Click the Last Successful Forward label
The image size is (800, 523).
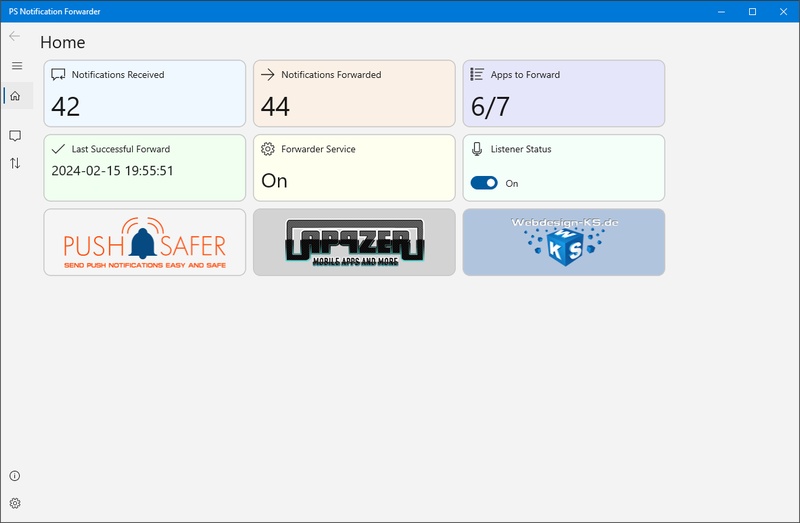click(121, 149)
